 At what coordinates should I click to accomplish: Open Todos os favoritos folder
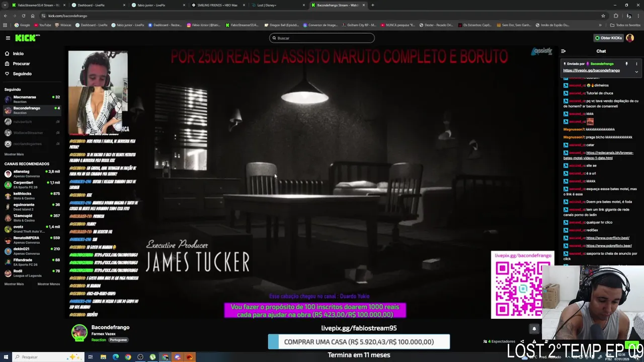coord(625,25)
